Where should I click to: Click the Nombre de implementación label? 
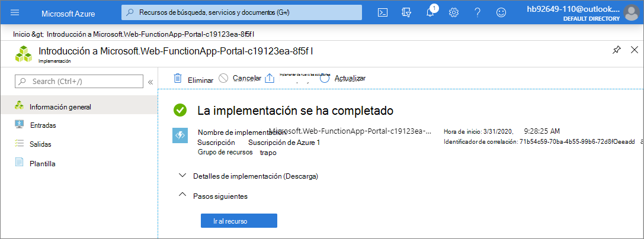click(x=242, y=133)
